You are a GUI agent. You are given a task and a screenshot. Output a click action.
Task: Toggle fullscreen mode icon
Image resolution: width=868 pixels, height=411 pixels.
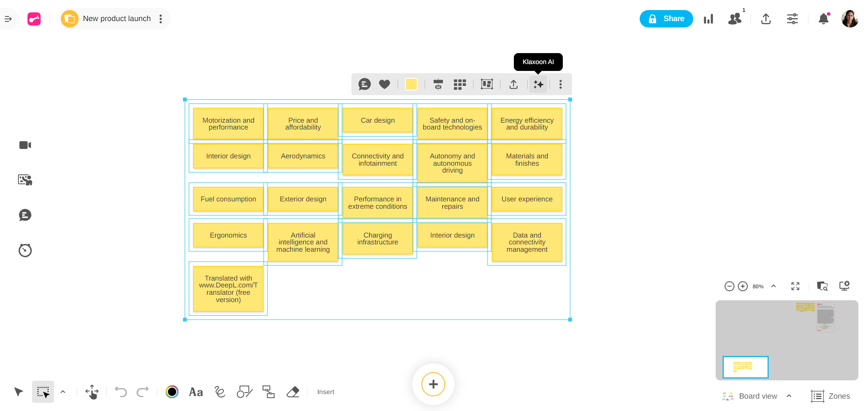coord(795,286)
